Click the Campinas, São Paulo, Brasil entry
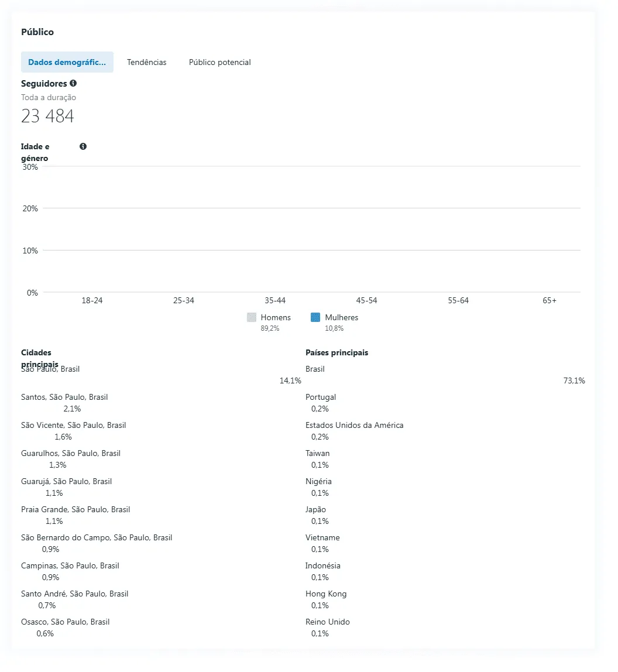Screen dimensions: 618x672 70,565
